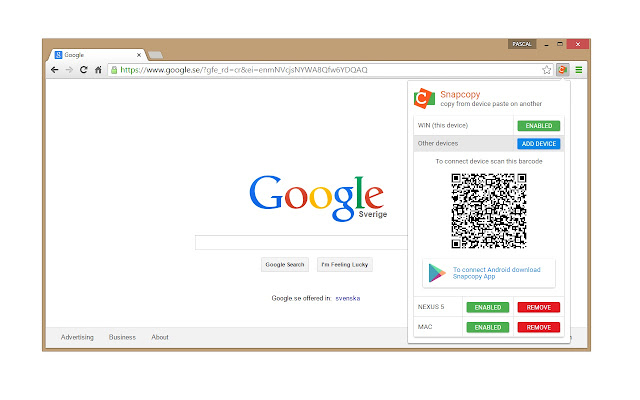This screenshot has height=400, width=640.
Task: Click the 'Other devices' row label
Action: click(x=438, y=143)
